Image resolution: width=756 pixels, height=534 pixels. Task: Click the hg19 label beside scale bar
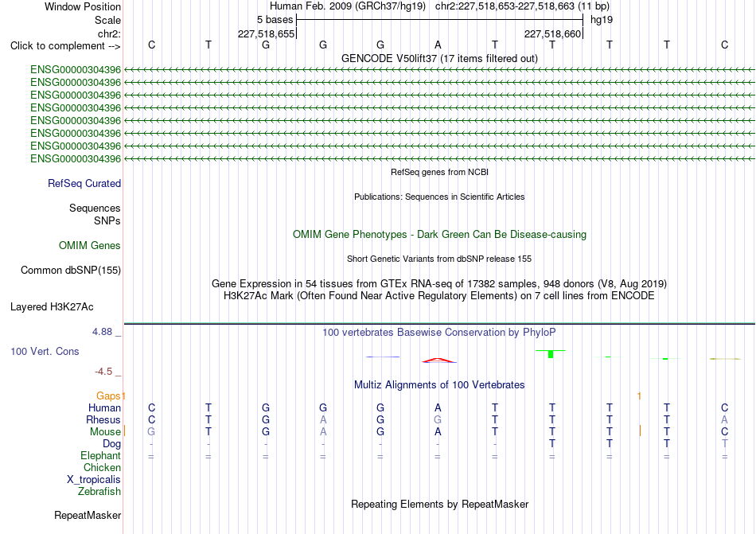602,20
